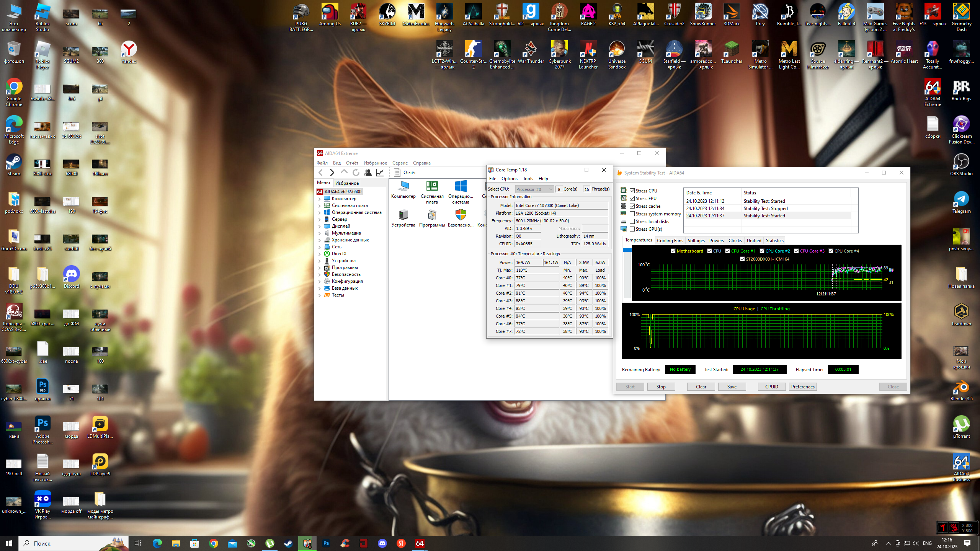Screen dimensions: 980x551
Task: Switch to the Cooling Fans tab
Action: 670,241
